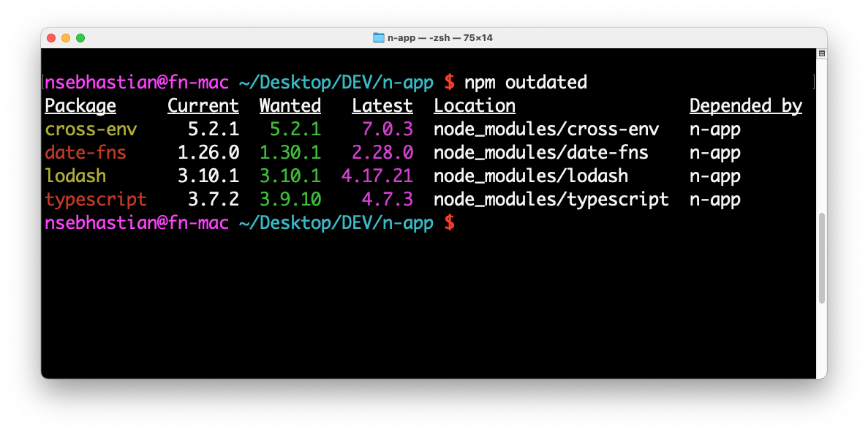868x433 pixels.
Task: Click the window title 'n-app — -zsh — 75×14'
Action: [440, 37]
